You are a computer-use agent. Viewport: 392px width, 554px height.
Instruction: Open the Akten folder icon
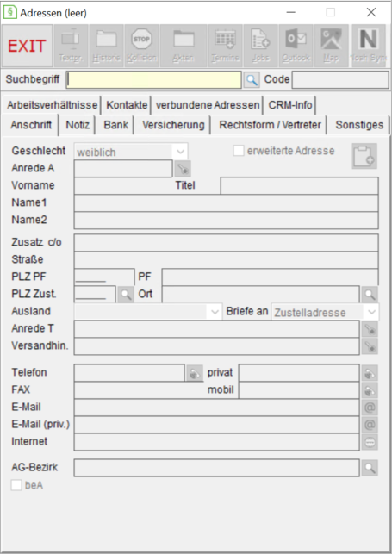coord(184,46)
